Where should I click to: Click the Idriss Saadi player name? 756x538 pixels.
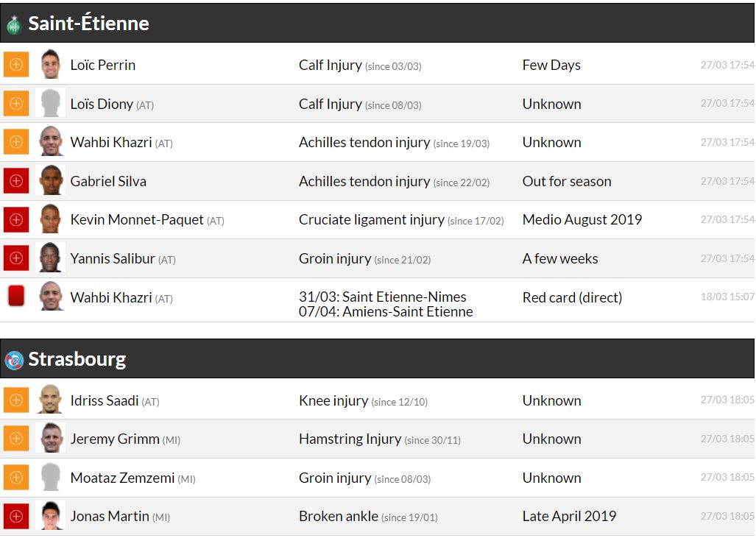click(105, 400)
